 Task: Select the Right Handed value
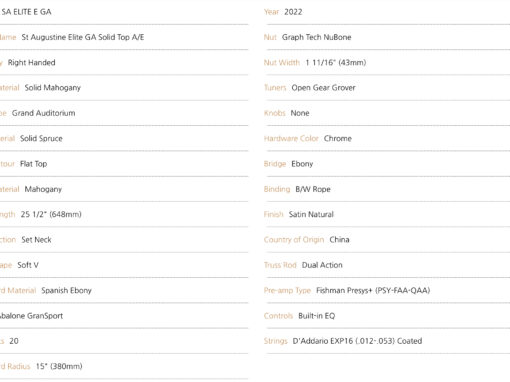tap(31, 63)
